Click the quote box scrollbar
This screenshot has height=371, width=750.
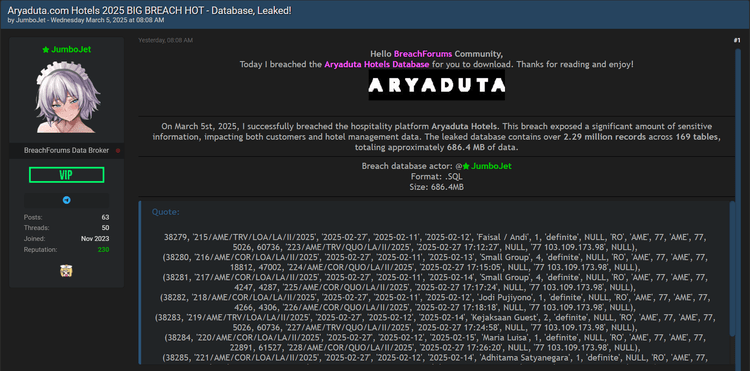click(732, 268)
